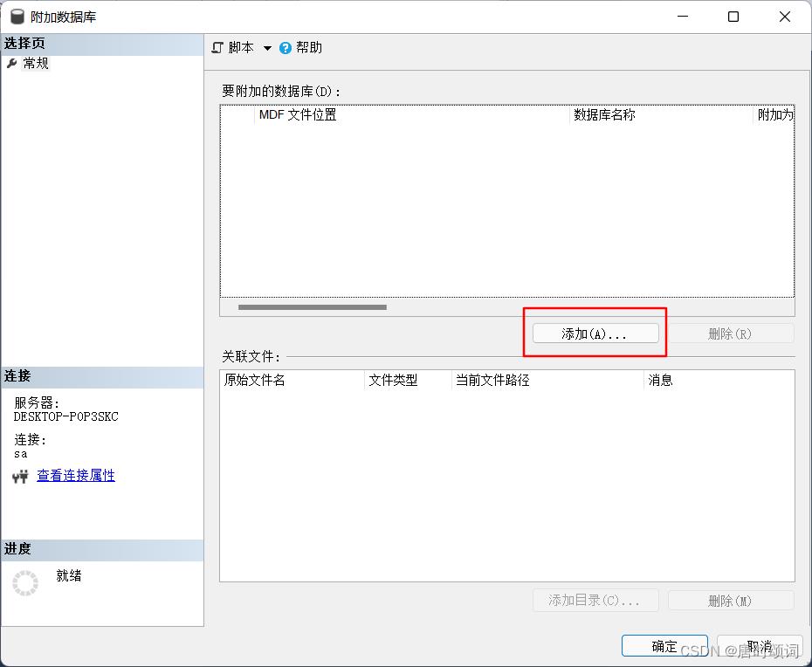Open the 脚本 dropdown arrow
812x667 pixels.
coord(267,48)
